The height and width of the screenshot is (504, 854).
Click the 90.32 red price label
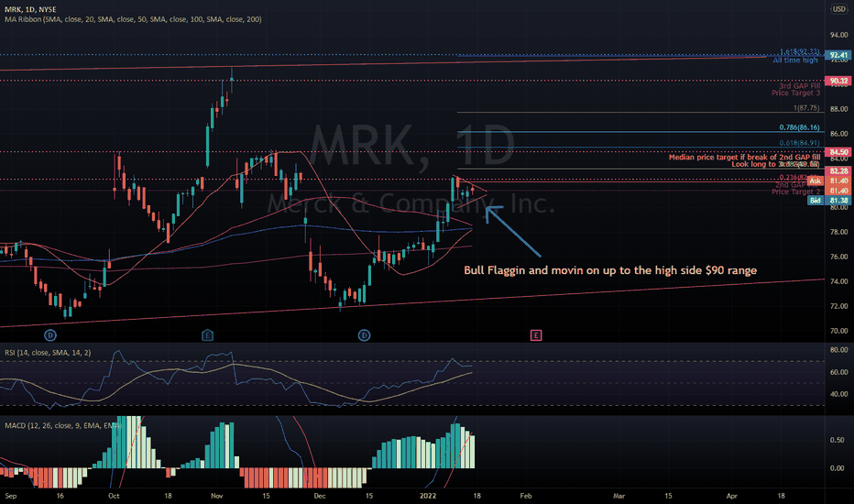click(838, 81)
